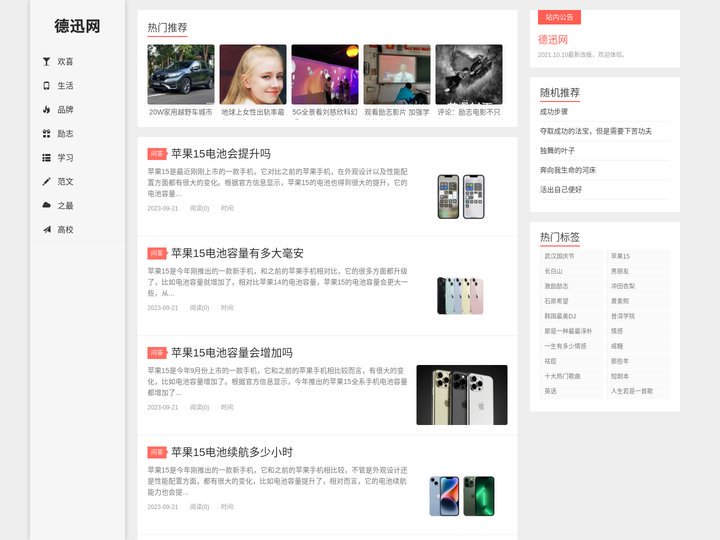The height and width of the screenshot is (540, 720).
Task: Open recommended post 成功步骤
Action: pos(554,112)
